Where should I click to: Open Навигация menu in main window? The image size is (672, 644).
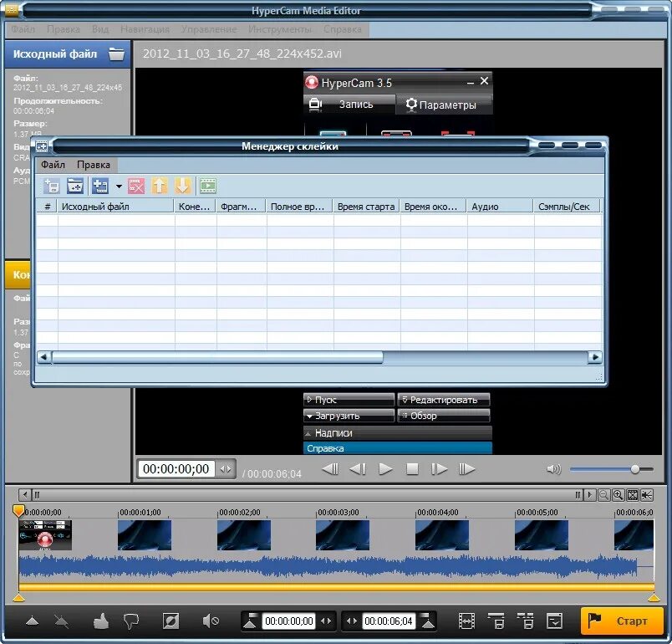click(145, 29)
